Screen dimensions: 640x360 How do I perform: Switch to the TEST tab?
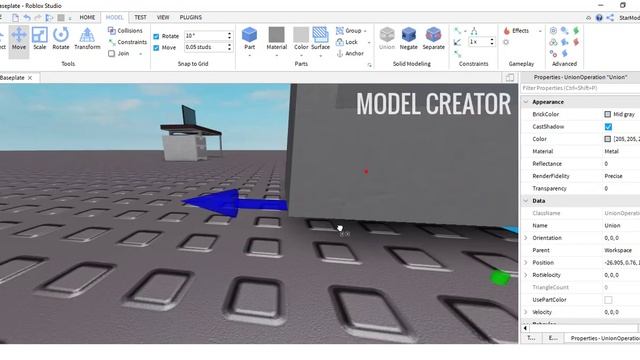point(140,17)
